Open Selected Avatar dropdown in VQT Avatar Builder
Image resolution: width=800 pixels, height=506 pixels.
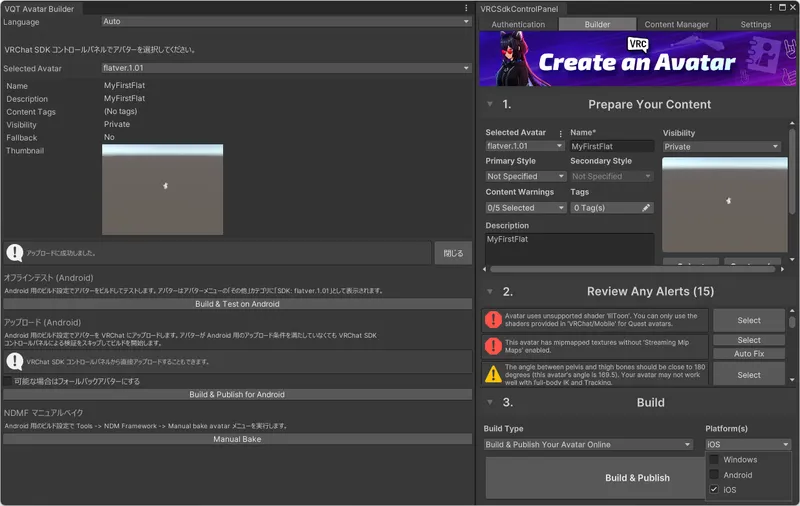click(286, 68)
